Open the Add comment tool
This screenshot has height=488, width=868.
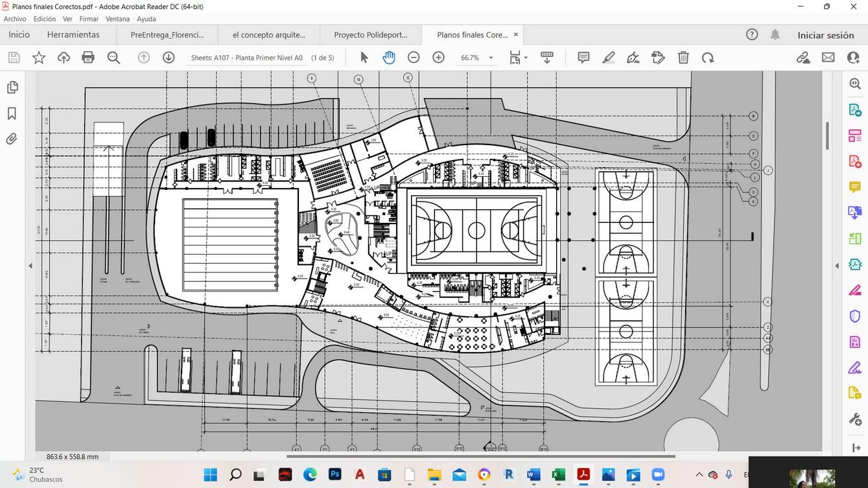pos(583,58)
